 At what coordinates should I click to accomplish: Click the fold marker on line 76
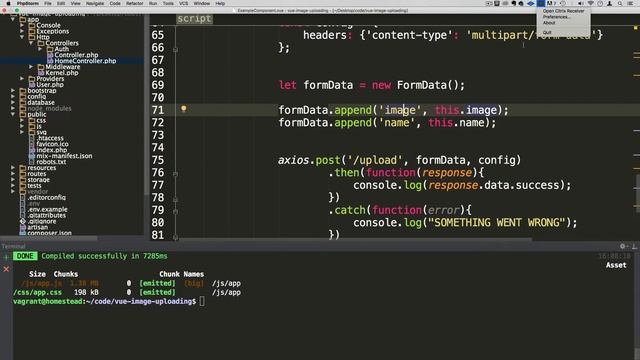tap(176, 174)
